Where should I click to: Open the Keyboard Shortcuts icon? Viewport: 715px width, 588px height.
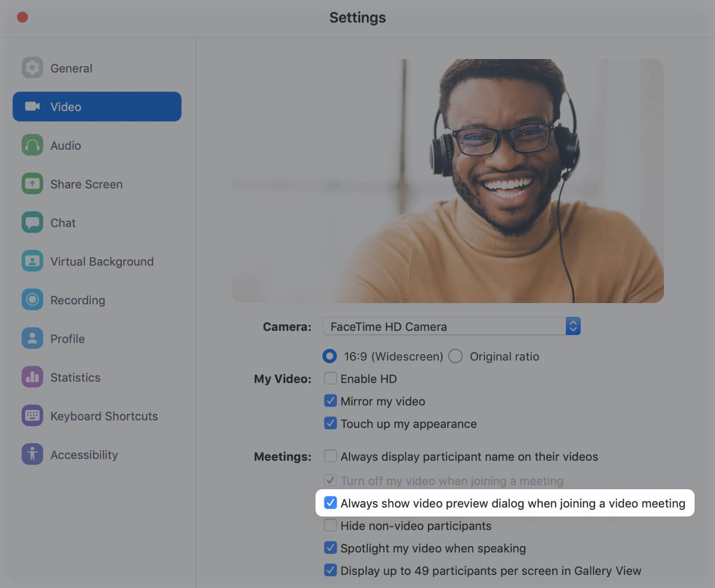(32, 415)
